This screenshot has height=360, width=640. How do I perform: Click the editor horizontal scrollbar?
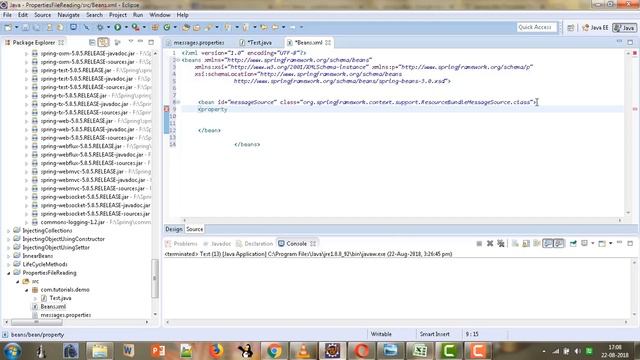coord(402,220)
